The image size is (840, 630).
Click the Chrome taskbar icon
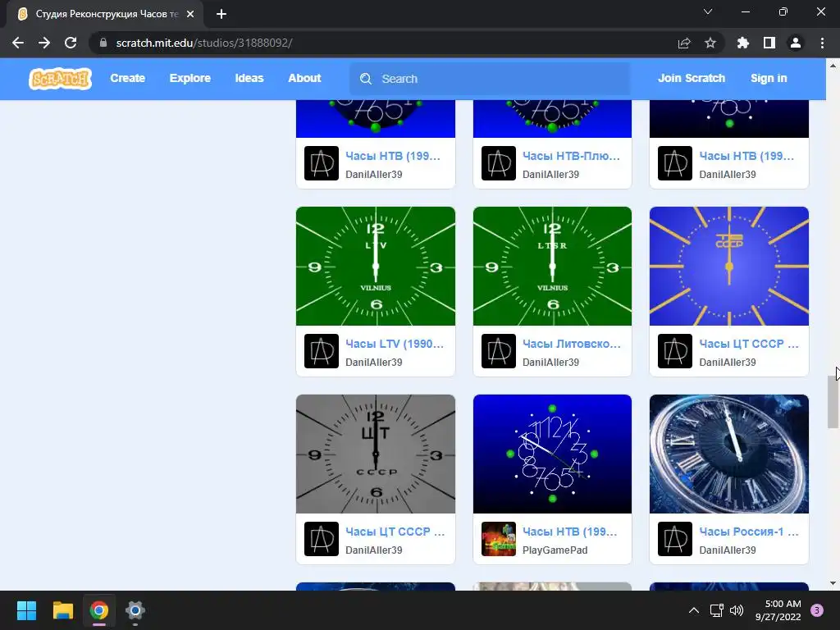tap(98, 610)
